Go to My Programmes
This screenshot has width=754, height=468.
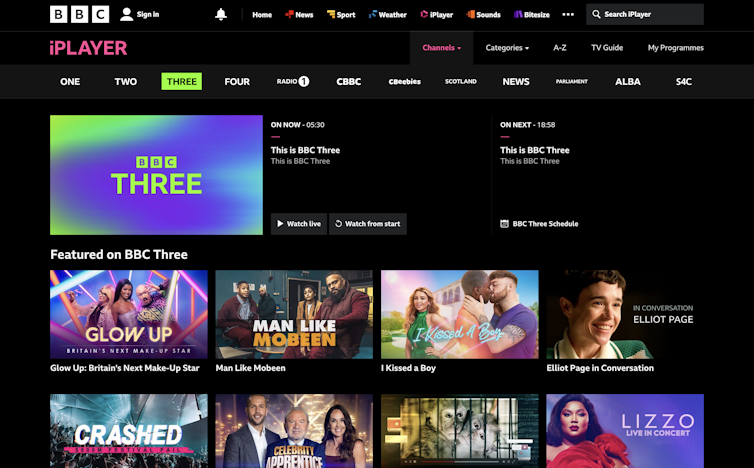675,48
